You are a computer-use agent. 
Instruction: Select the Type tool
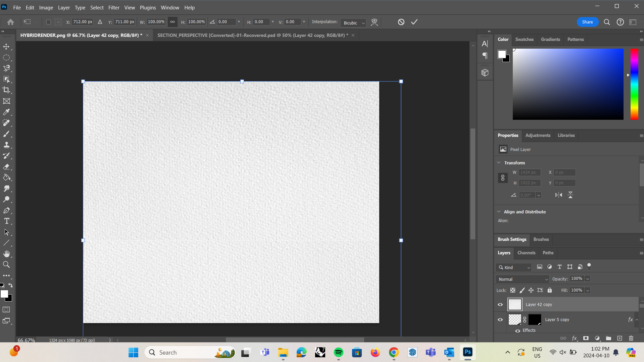[7, 221]
